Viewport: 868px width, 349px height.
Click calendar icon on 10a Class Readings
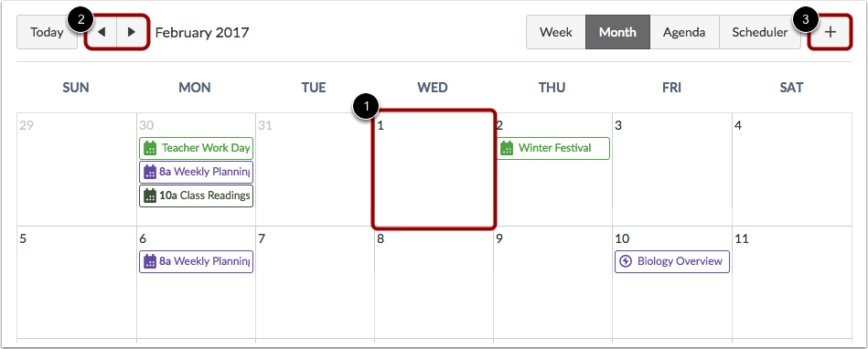(150, 196)
